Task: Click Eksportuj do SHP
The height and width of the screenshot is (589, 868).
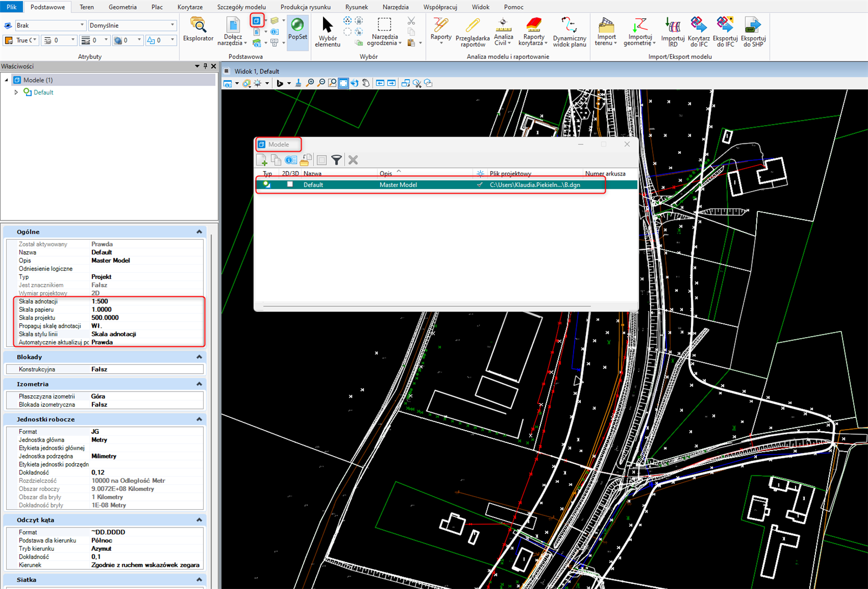Action: 753,32
